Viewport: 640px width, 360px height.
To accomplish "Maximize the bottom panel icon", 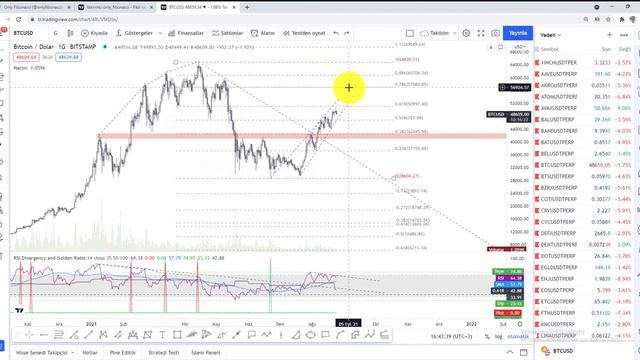I will click(524, 352).
